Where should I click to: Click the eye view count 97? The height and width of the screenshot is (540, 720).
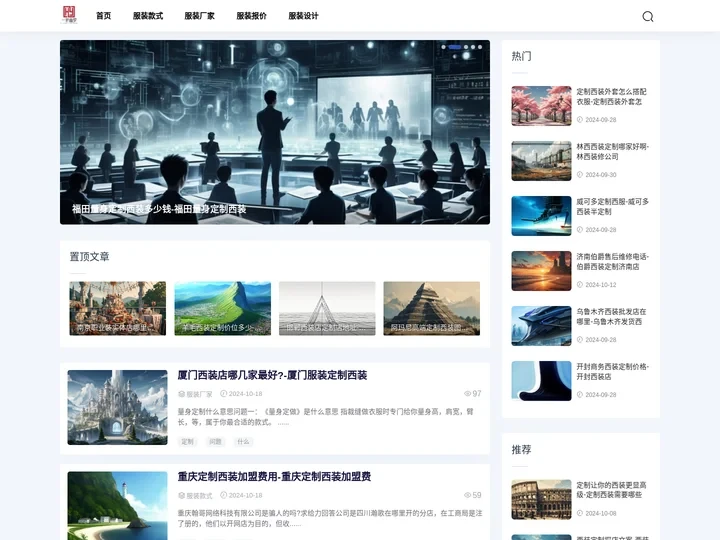(472, 394)
